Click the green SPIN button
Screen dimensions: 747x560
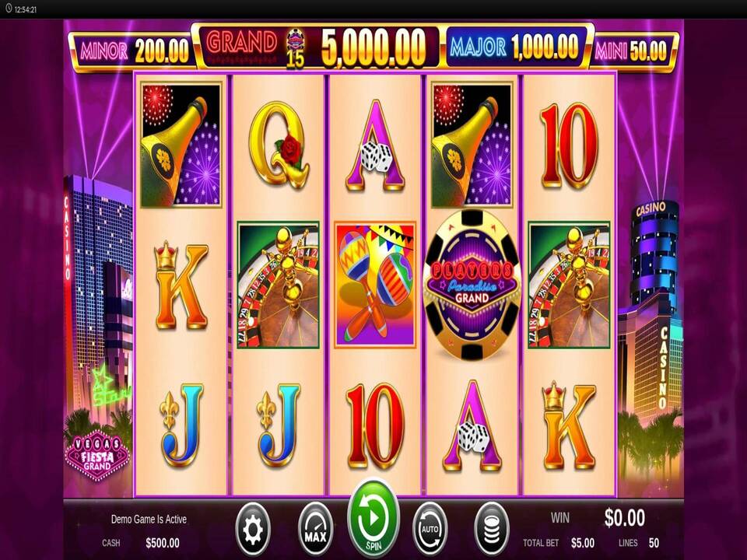pos(373,520)
